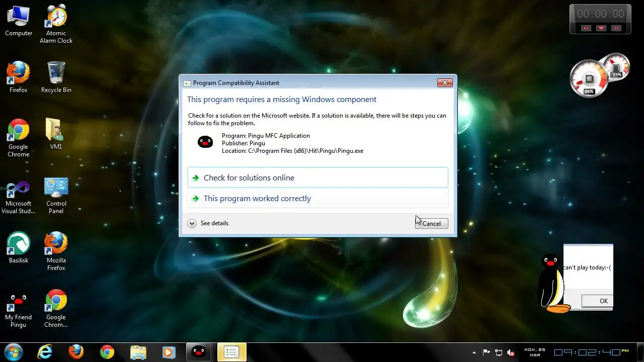Click the 'Location: C:\Program Files (x86)' text
The image size is (644, 362).
pyautogui.click(x=292, y=151)
